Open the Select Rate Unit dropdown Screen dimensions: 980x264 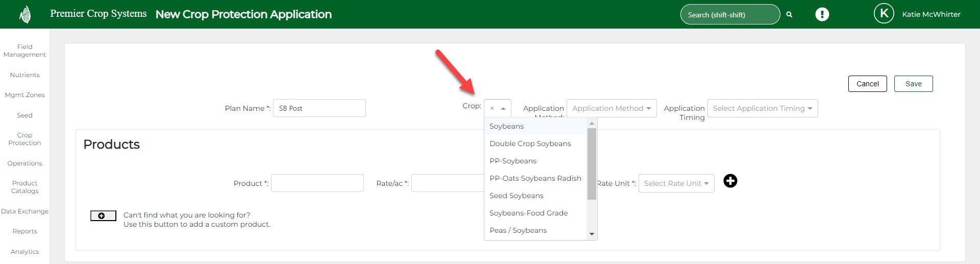pos(676,183)
